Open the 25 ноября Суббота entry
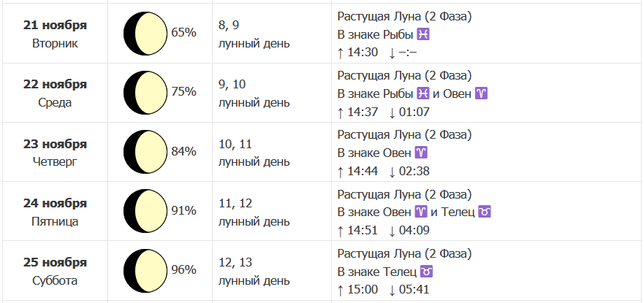Image resolution: width=644 pixels, height=303 pixels. click(55, 272)
